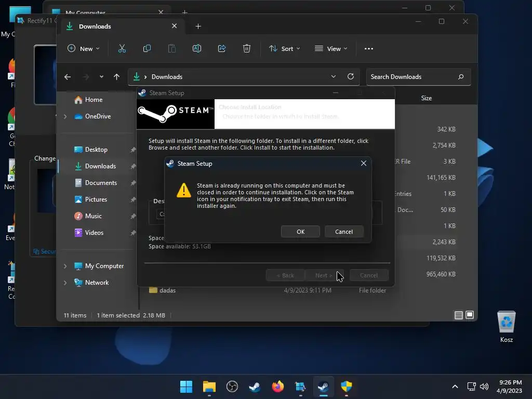Viewport: 532px width, 399px height.
Task: Click the Rename icon in toolbar
Action: 197,48
